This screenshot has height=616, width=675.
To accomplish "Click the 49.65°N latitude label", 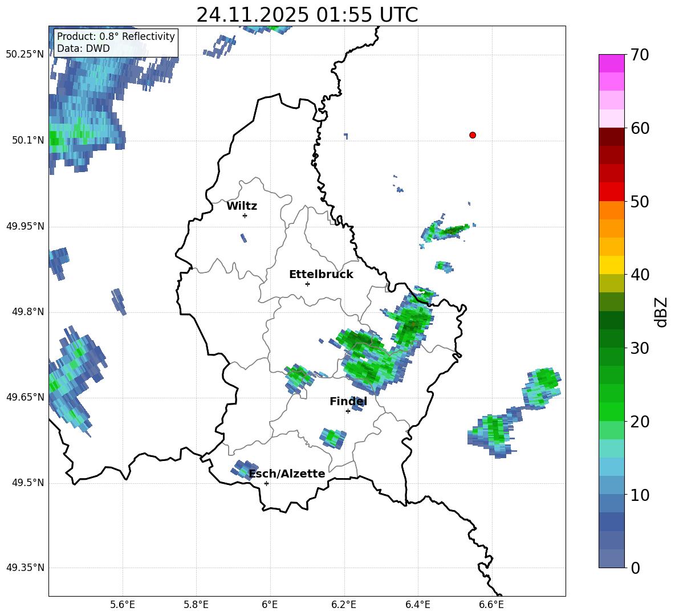I will (25, 397).
